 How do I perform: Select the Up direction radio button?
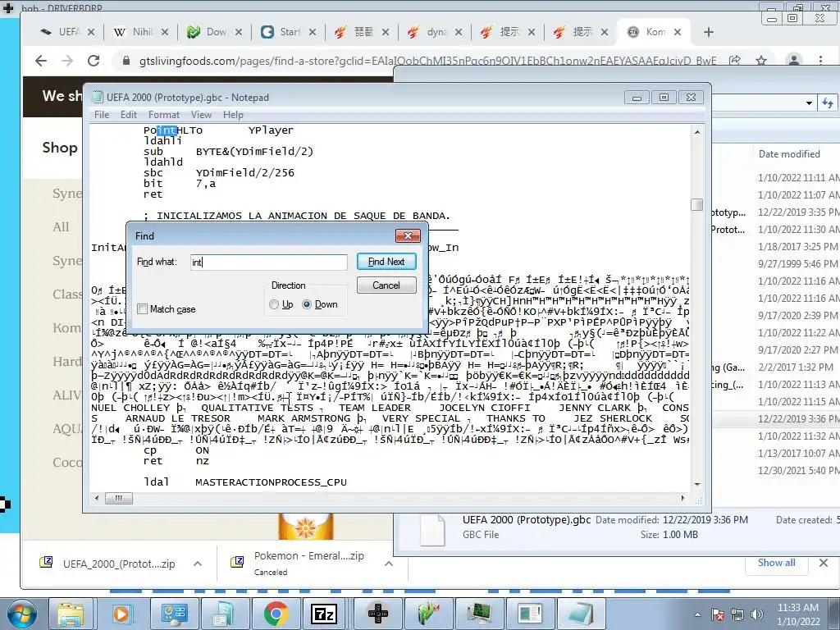point(274,304)
